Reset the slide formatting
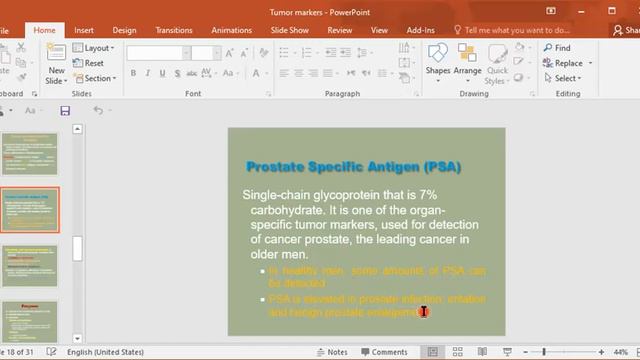This screenshot has height=360, width=640. tap(88, 63)
